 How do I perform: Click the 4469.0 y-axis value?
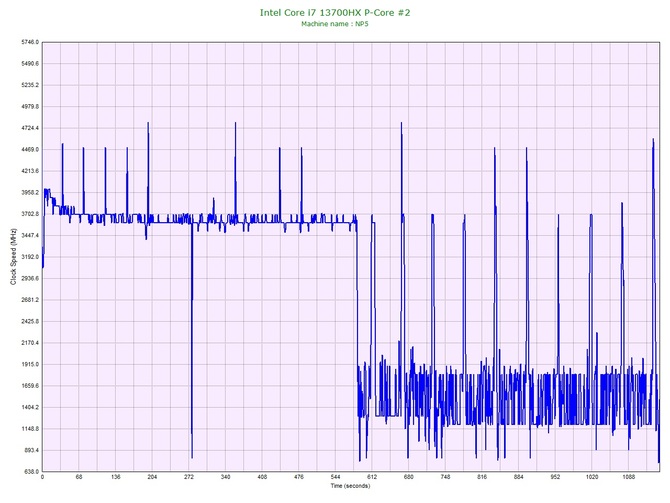click(30, 150)
